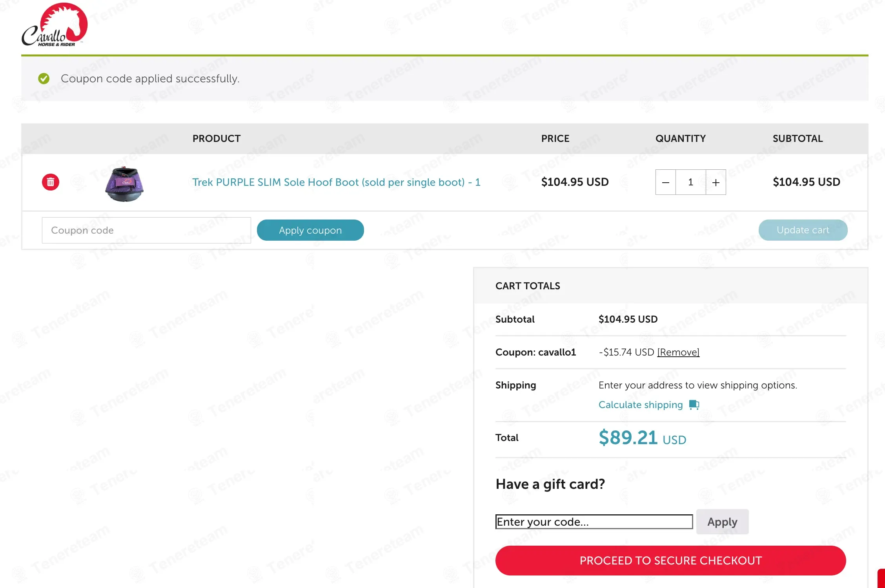
Task: Click the $89.21 USD total amount
Action: 642,438
